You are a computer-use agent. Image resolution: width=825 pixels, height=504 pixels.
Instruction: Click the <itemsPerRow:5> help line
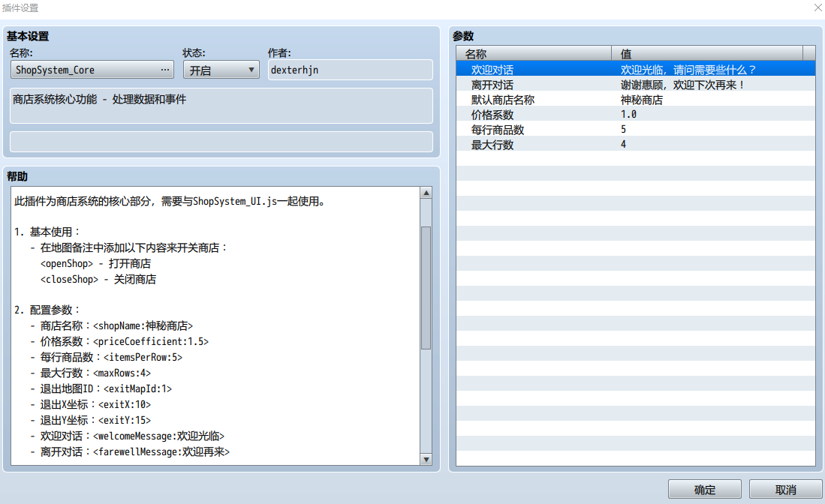(x=106, y=357)
